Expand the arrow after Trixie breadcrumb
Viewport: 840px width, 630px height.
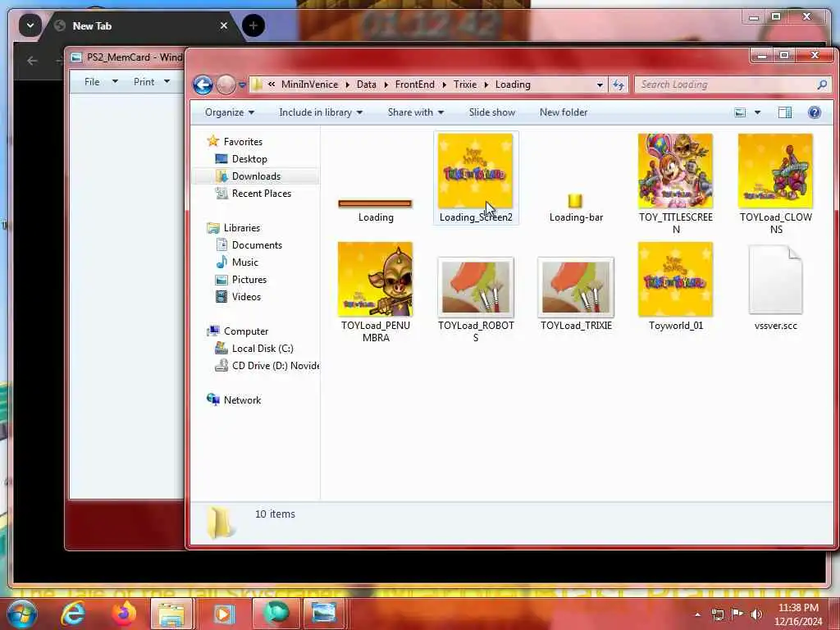tap(486, 84)
